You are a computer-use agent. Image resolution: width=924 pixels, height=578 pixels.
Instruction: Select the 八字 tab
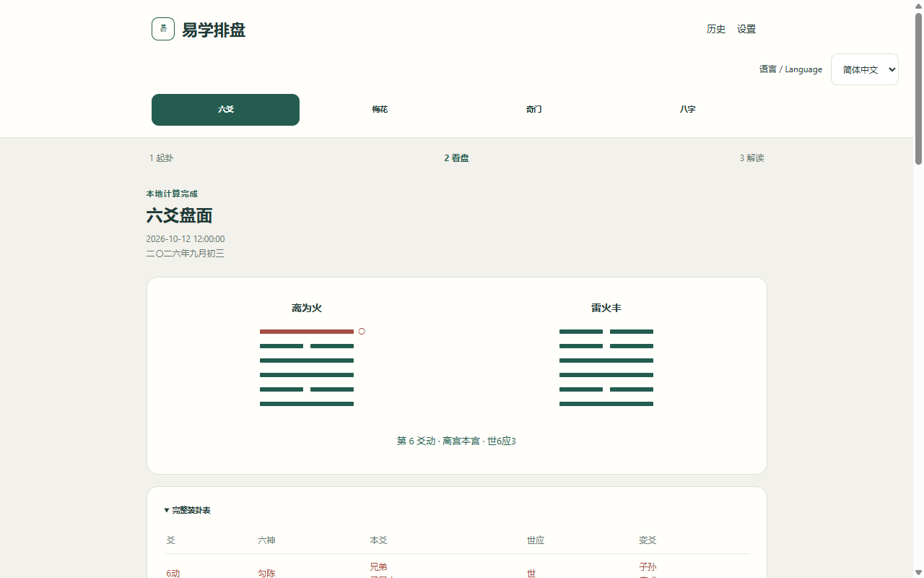click(x=688, y=110)
